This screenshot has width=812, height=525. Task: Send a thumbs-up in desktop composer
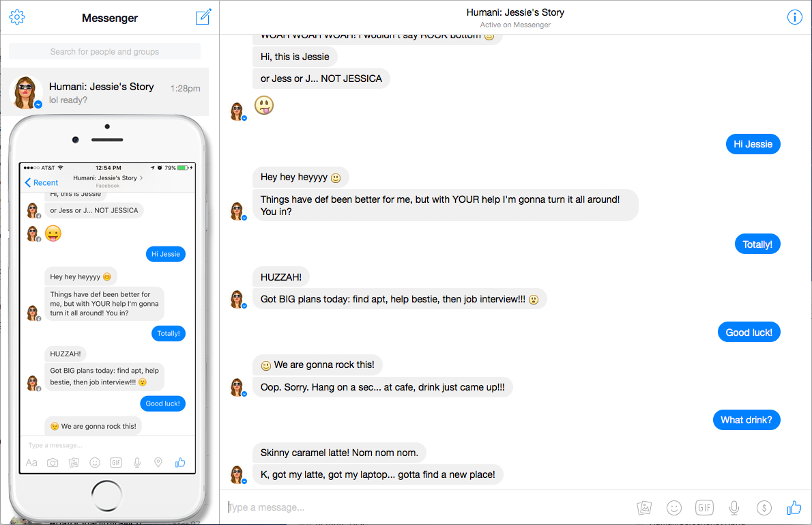pos(794,507)
